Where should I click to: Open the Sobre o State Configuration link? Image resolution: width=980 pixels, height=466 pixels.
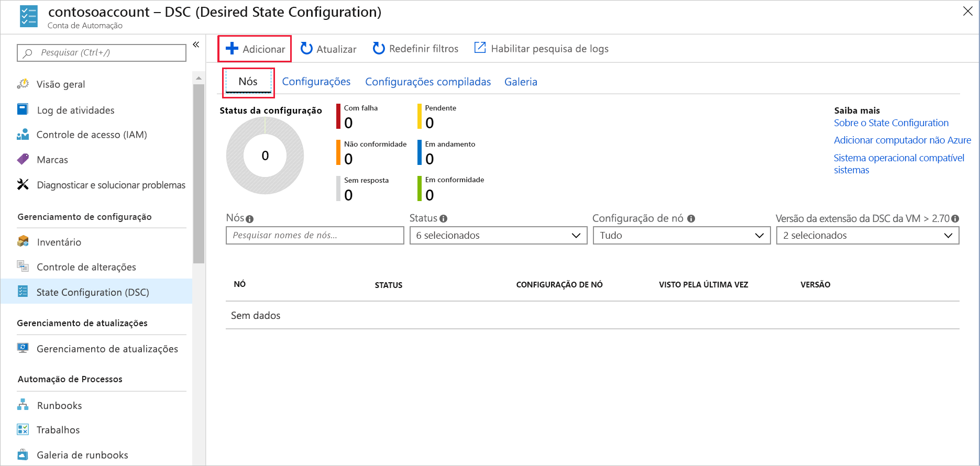click(x=891, y=123)
